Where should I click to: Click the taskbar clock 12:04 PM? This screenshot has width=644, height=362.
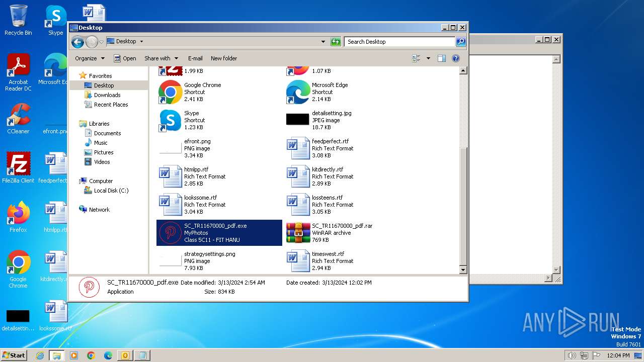tap(618, 355)
